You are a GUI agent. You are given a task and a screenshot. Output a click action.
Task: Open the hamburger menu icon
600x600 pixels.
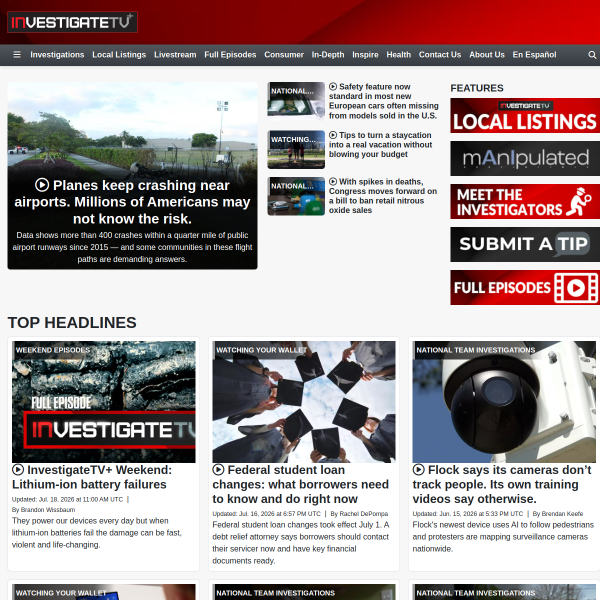click(17, 55)
